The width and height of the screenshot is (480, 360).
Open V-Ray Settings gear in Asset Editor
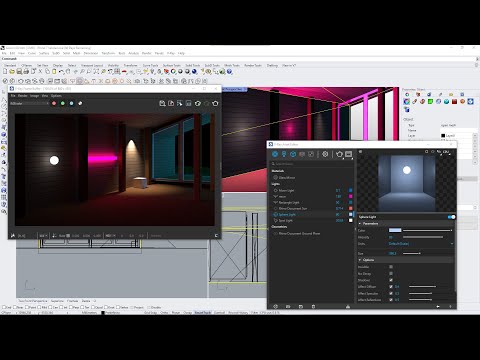(x=325, y=154)
